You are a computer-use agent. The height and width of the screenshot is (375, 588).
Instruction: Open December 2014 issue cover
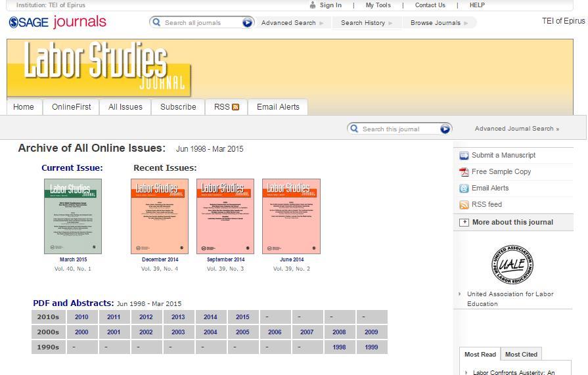[160, 216]
